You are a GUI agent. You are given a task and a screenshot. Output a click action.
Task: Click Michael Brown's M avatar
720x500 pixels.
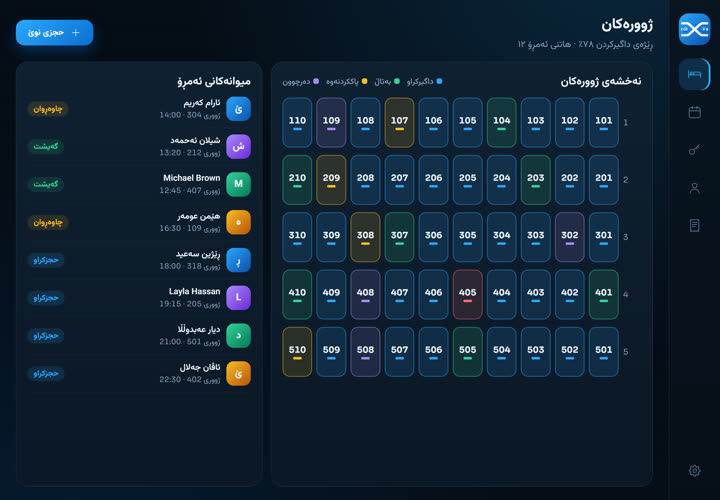tap(238, 184)
